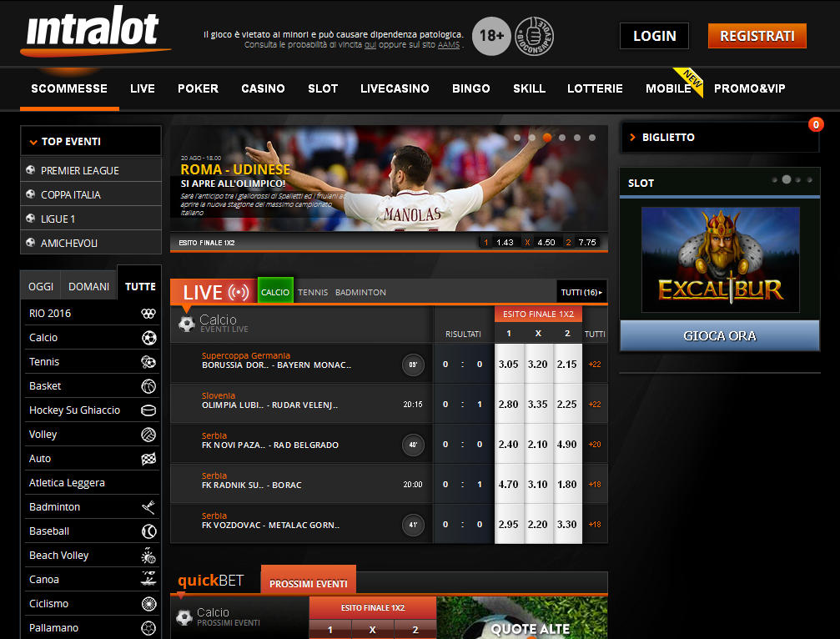Click the 18+ age restriction badge
Viewport: 840px width, 639px height.
pyautogui.click(x=491, y=37)
